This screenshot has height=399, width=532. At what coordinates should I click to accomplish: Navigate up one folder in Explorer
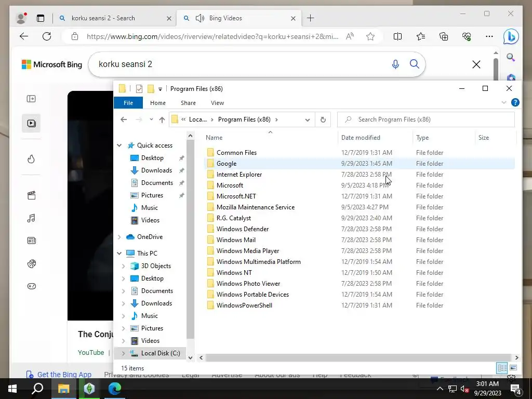coord(162,119)
